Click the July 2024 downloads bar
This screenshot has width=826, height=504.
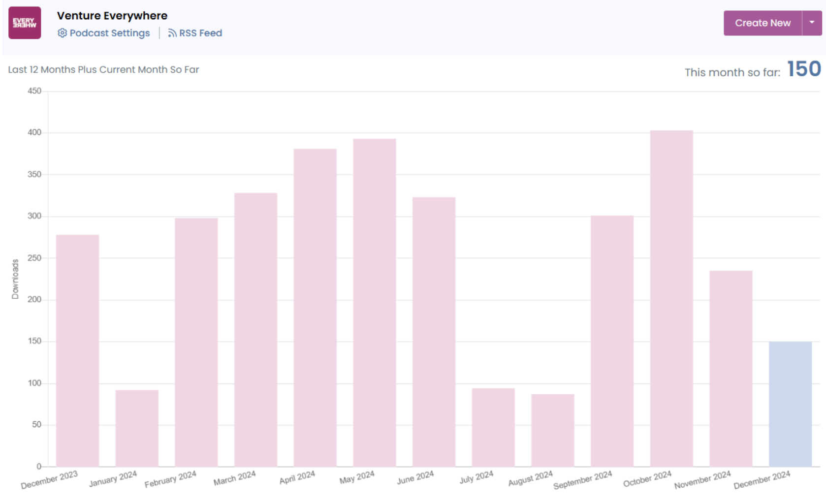click(x=493, y=427)
